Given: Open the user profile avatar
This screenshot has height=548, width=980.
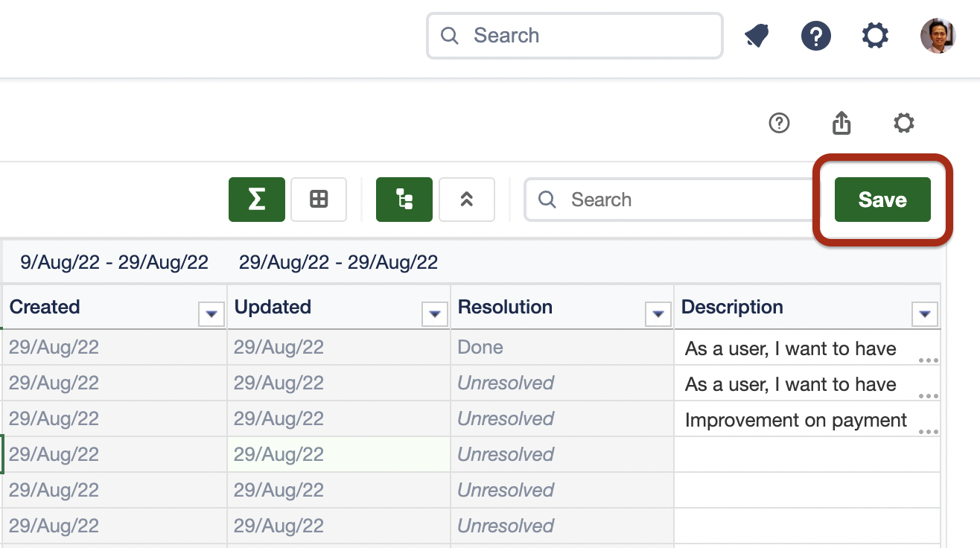Looking at the screenshot, I should pyautogui.click(x=938, y=36).
